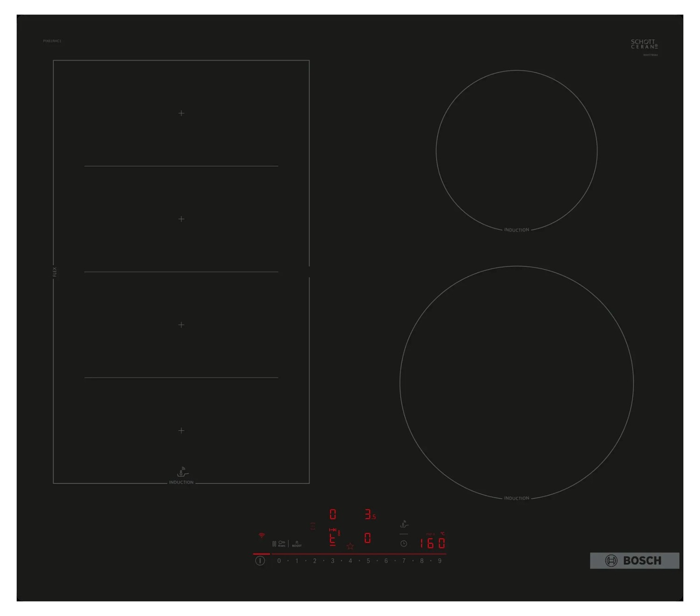Tap the star favourites icon
This screenshot has width=700, height=616.
click(350, 546)
